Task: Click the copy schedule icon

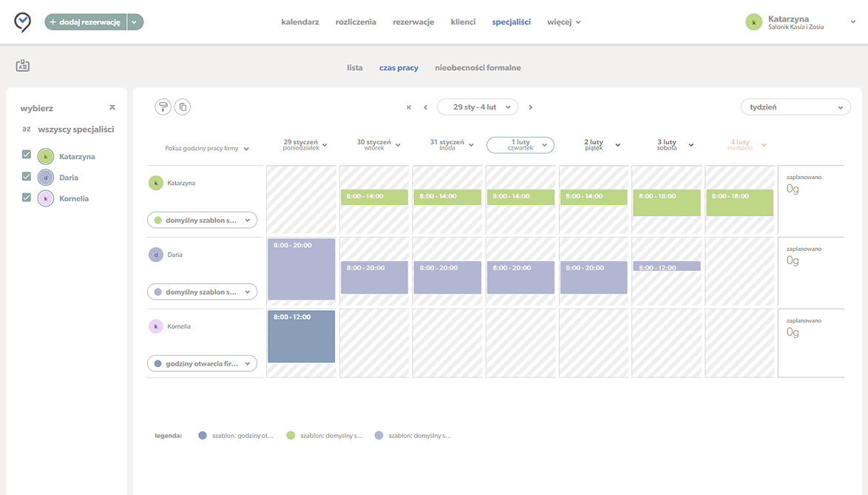Action: (x=182, y=107)
